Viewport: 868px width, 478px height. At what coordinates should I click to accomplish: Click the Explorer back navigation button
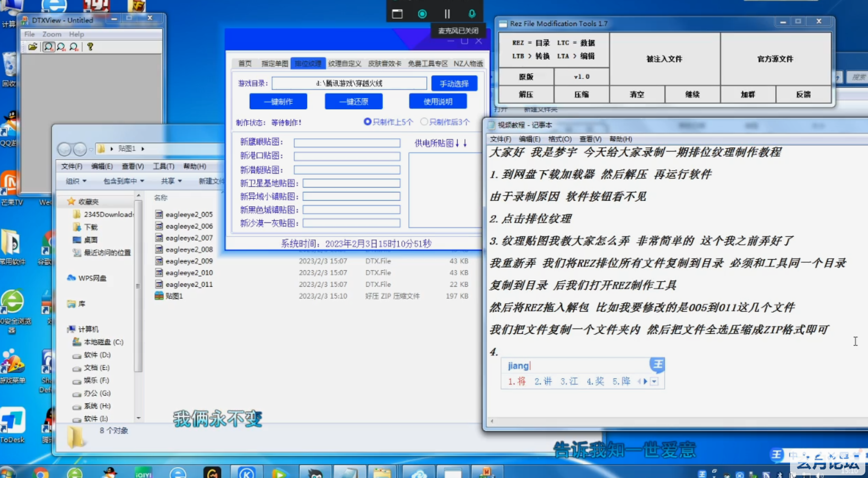tap(64, 149)
